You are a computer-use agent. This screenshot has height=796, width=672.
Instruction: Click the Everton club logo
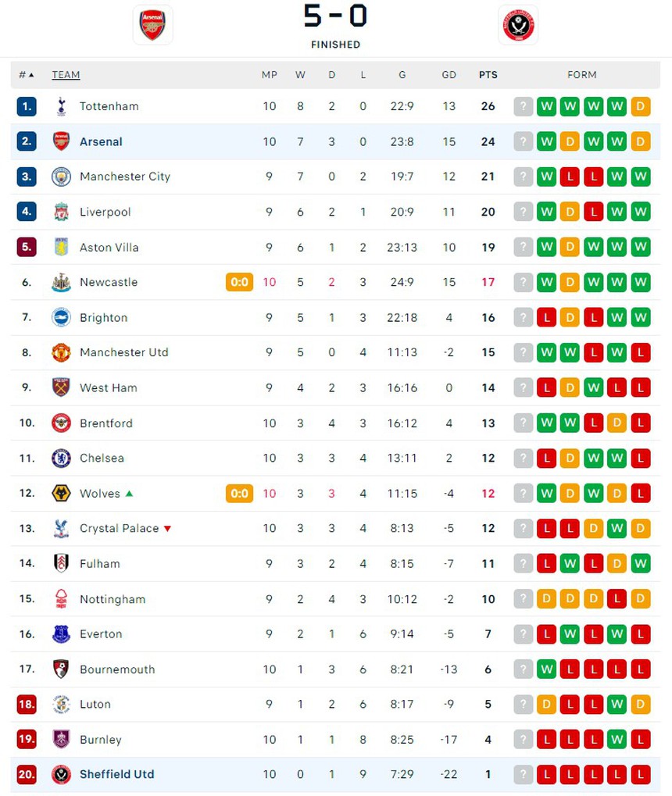point(61,634)
